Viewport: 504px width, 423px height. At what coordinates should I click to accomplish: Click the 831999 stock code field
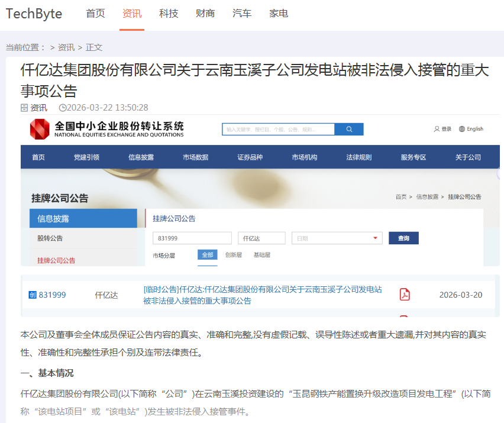192,238
